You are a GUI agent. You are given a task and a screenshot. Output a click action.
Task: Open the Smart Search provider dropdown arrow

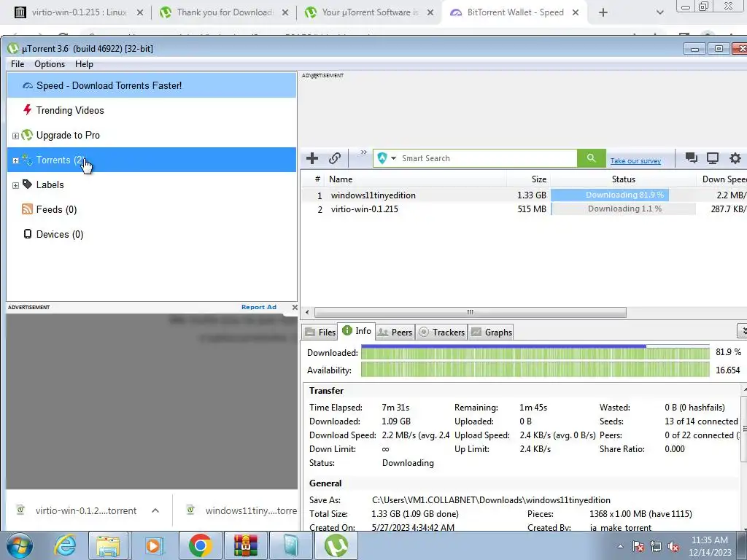point(393,158)
